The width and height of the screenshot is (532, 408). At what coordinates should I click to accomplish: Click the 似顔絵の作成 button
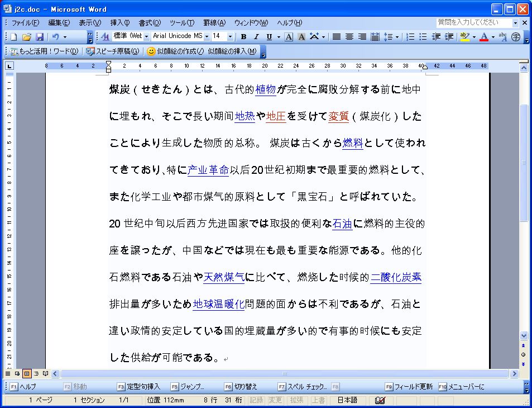(x=175, y=51)
